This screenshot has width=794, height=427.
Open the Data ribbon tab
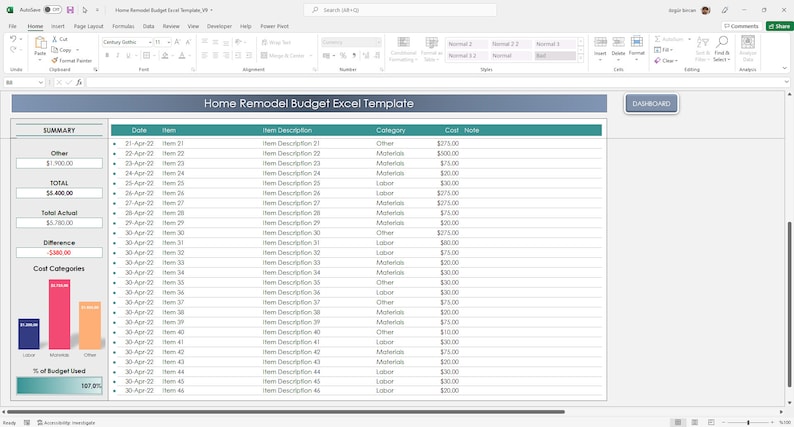click(x=148, y=26)
